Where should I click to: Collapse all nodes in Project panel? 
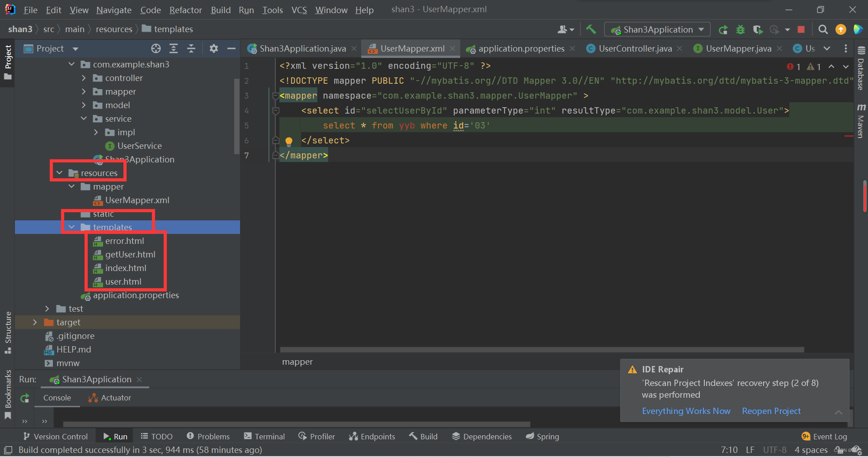pos(191,48)
